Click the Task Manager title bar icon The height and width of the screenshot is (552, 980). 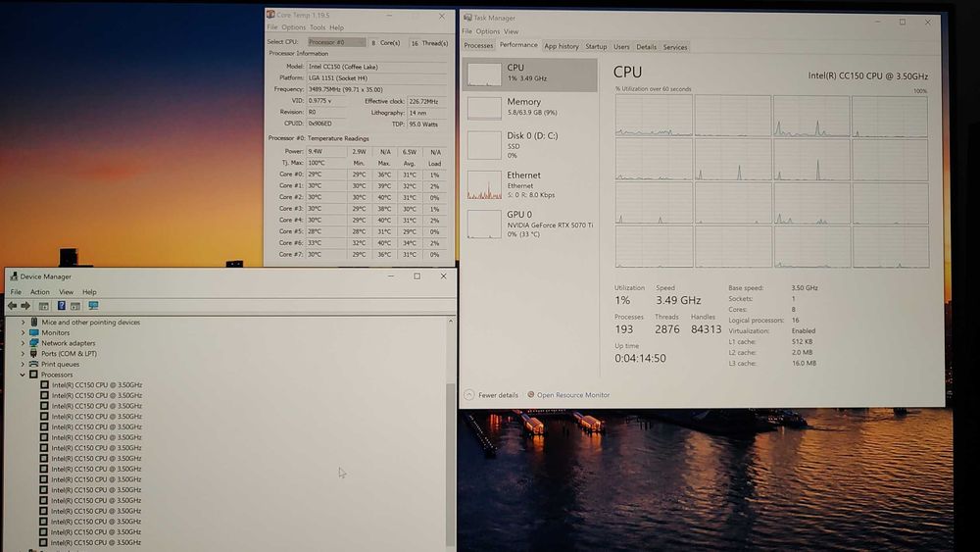(466, 18)
